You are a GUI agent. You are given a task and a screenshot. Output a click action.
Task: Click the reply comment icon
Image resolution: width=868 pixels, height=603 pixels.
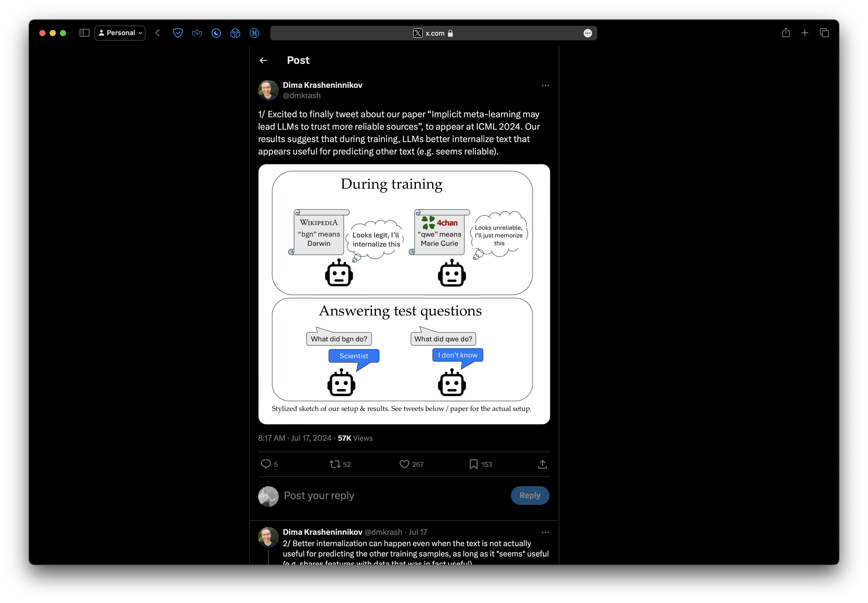pyautogui.click(x=266, y=463)
